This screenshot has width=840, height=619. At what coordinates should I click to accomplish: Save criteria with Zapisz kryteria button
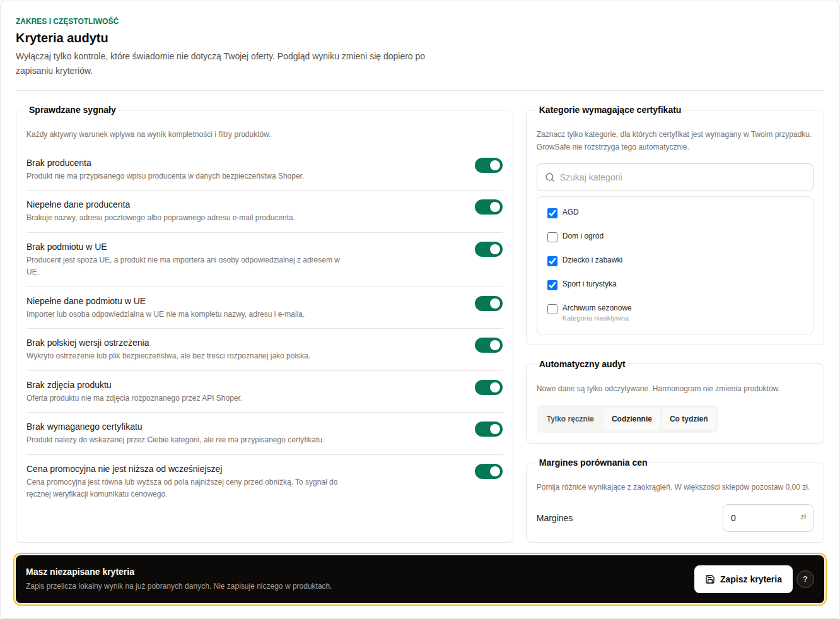pos(744,579)
